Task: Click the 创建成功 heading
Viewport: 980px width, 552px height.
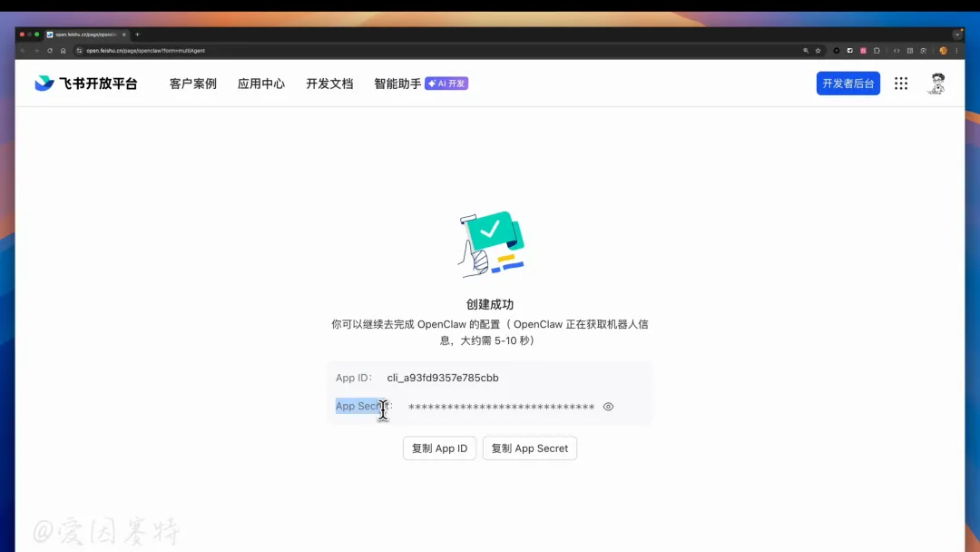Action: pyautogui.click(x=490, y=304)
